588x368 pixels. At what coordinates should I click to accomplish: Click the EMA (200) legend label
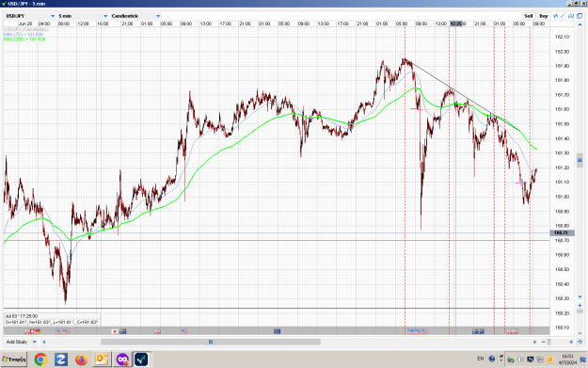[24, 39]
